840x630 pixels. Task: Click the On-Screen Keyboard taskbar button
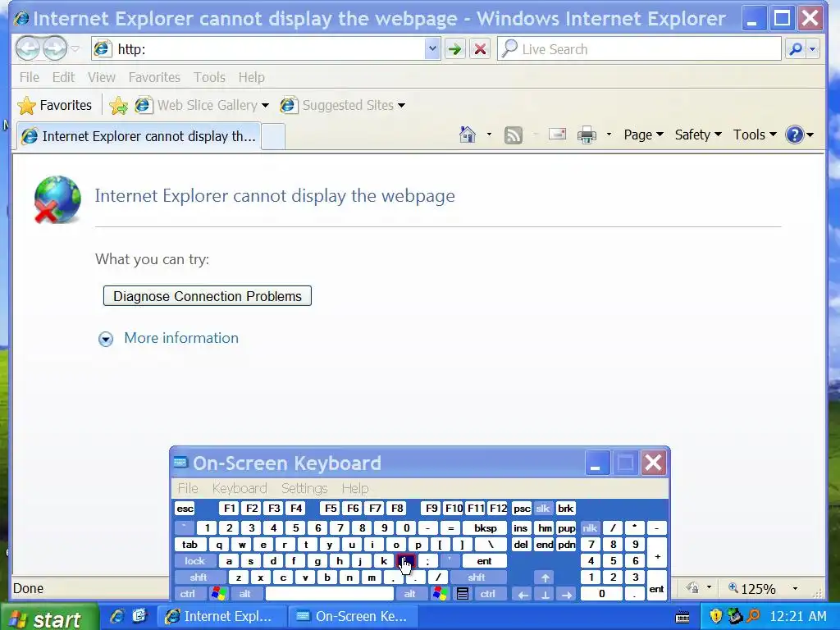point(354,616)
